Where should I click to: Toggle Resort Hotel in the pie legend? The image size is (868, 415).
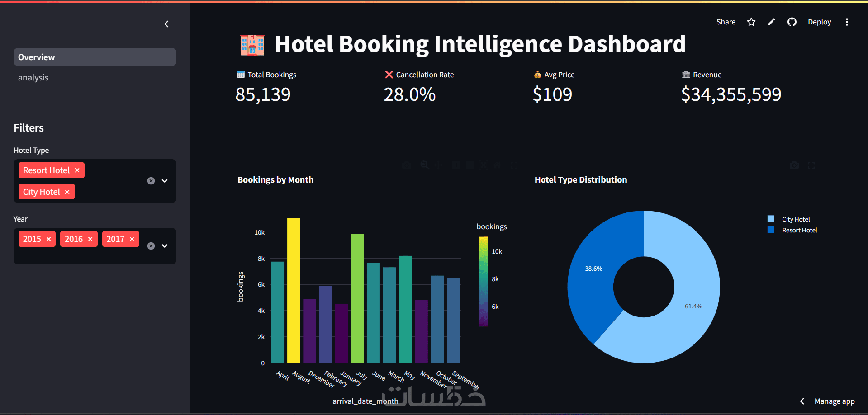pos(799,230)
